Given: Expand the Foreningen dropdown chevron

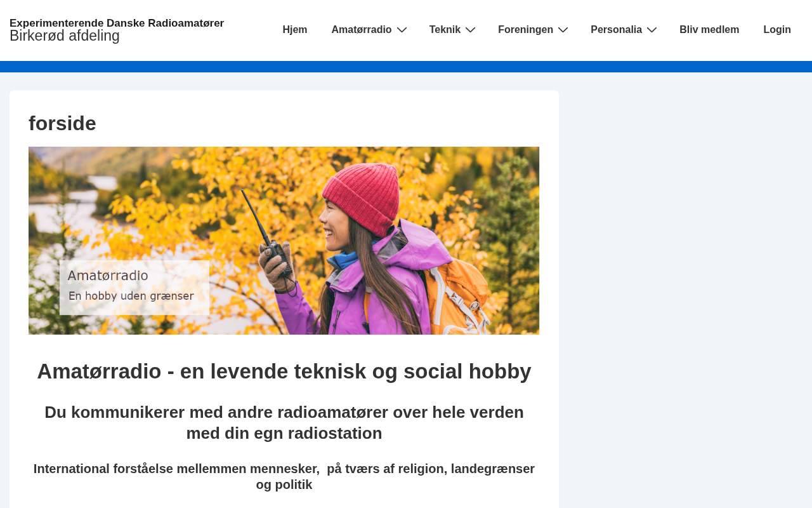Looking at the screenshot, I should point(563,30).
